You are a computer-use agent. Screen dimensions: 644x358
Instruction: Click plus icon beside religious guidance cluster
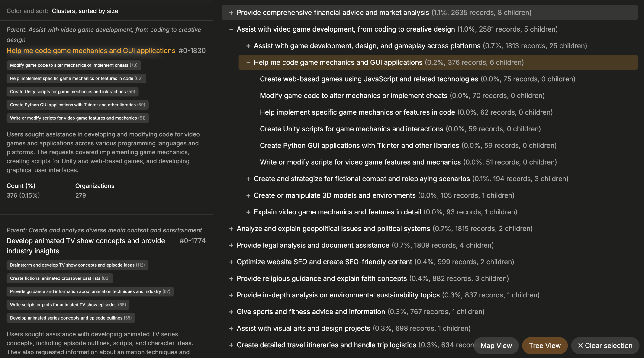231,278
